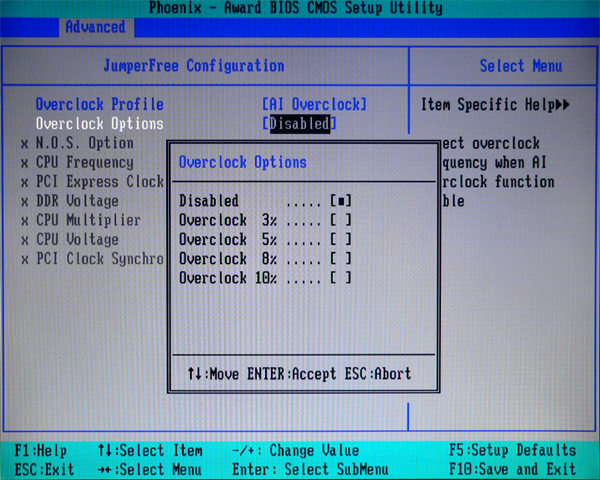Click ESC:Abort hint in popup
600x480 pixels.
[x=378, y=374]
